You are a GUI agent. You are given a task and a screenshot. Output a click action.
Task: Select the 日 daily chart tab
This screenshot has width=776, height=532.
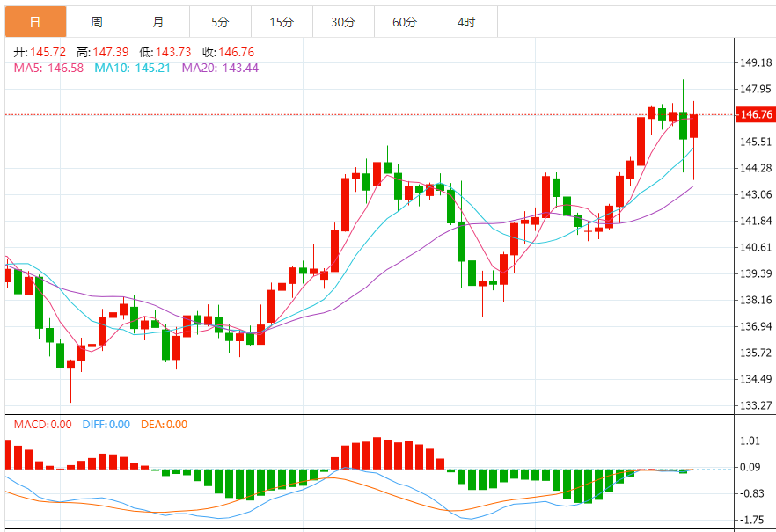pos(35,22)
